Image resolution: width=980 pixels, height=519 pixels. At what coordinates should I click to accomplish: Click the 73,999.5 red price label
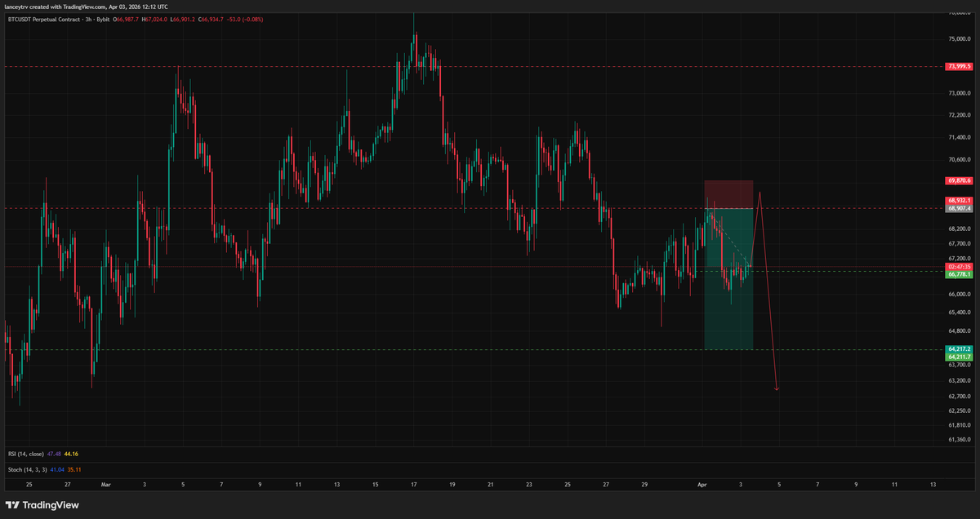coord(959,67)
